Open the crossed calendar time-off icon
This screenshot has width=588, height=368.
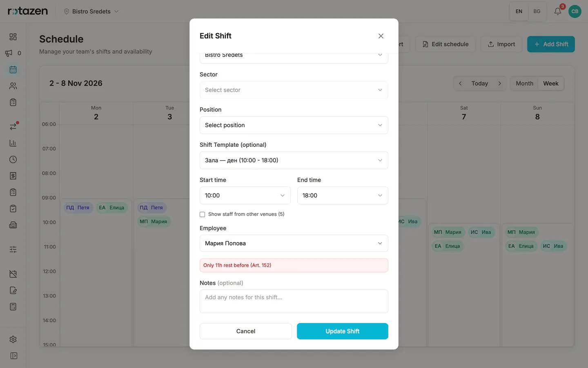pos(13,274)
